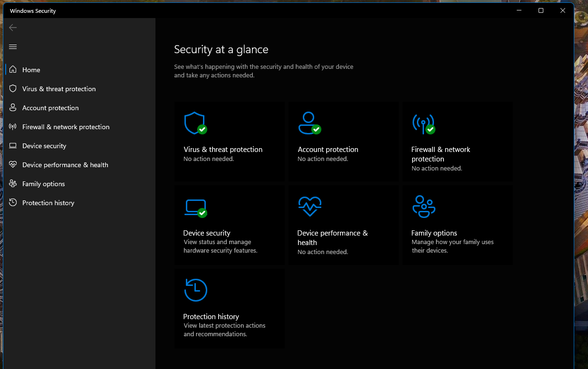Maximize the Windows Security window
The width and height of the screenshot is (588, 369).
(541, 10)
